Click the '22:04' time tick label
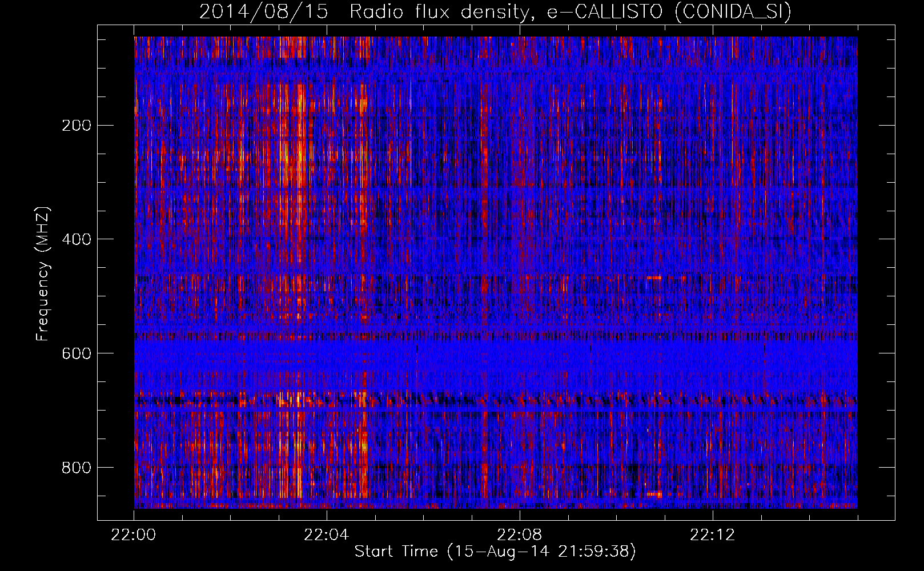This screenshot has width=924, height=571. [327, 534]
